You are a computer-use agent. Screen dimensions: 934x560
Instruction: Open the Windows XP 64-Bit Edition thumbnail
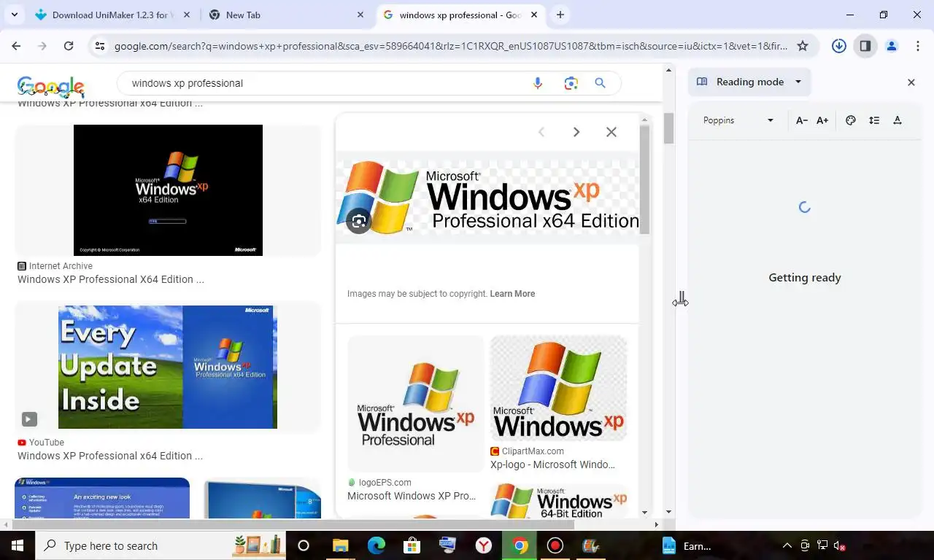click(x=558, y=502)
